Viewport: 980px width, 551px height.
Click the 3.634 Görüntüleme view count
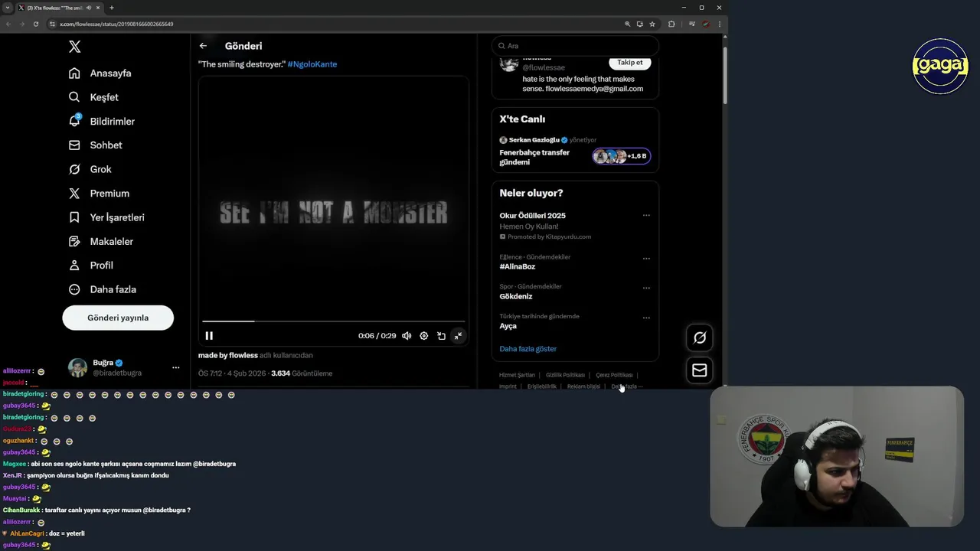(302, 373)
